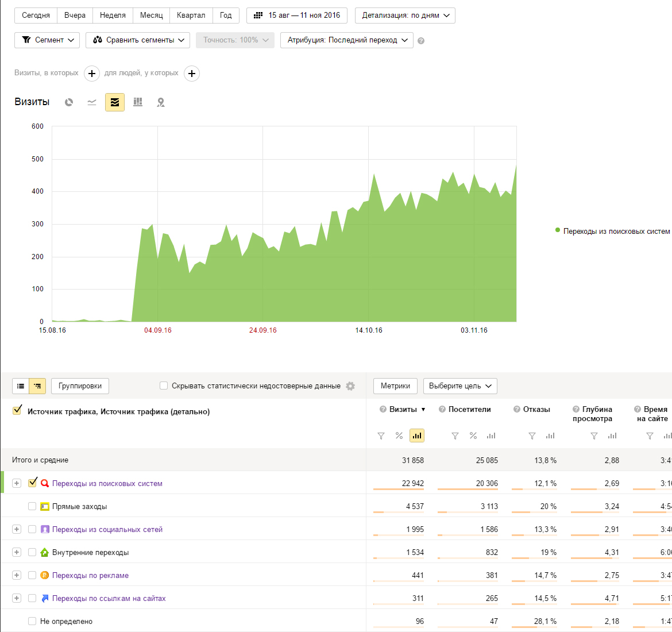Expand Переходы из социальных сетей row
This screenshot has height=632, width=672.
pos(16,529)
